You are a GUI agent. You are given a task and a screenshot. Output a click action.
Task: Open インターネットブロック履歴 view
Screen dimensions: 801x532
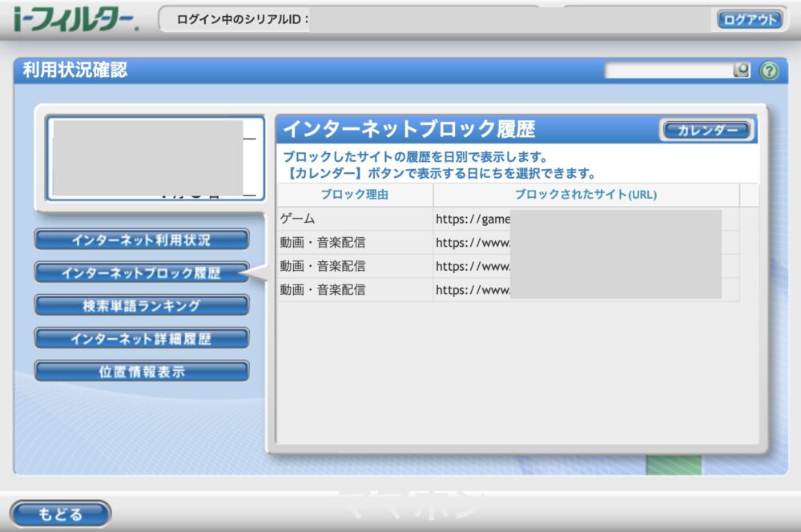pyautogui.click(x=141, y=271)
